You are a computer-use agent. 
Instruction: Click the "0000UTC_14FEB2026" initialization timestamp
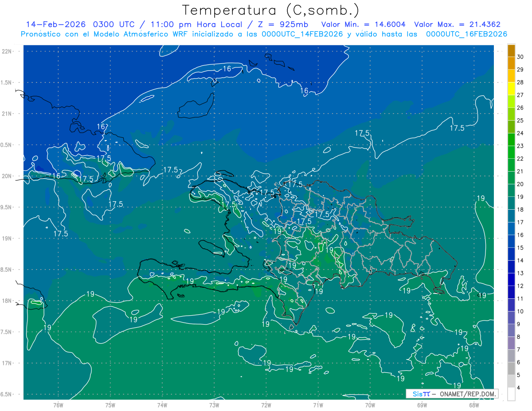click(x=302, y=34)
